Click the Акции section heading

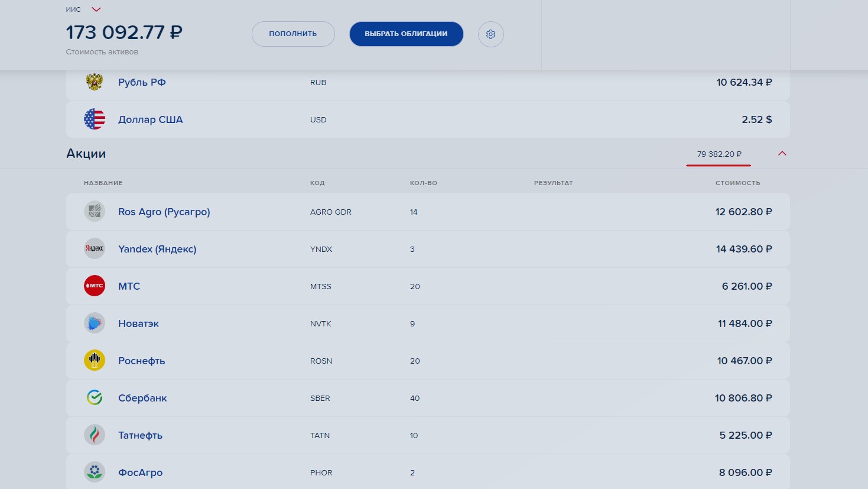click(x=86, y=154)
